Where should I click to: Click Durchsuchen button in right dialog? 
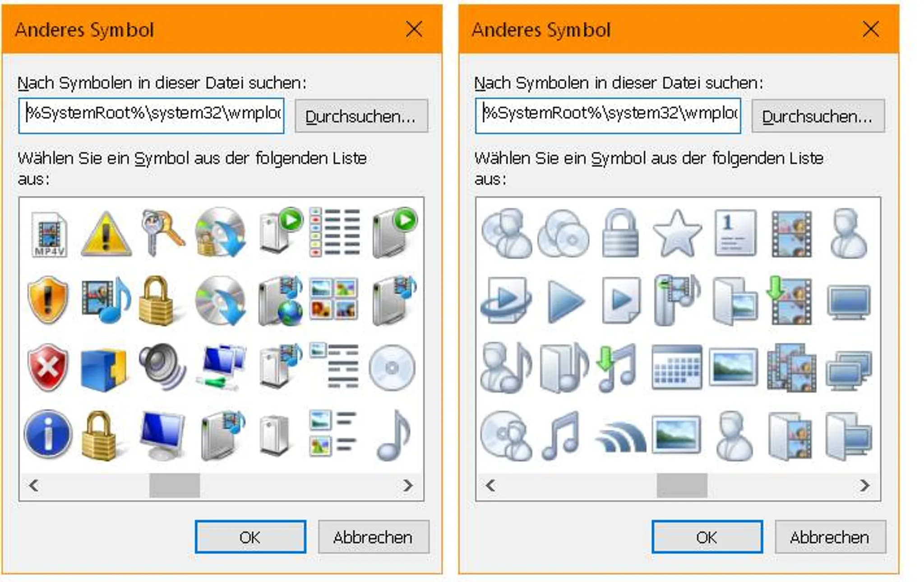pyautogui.click(x=818, y=116)
